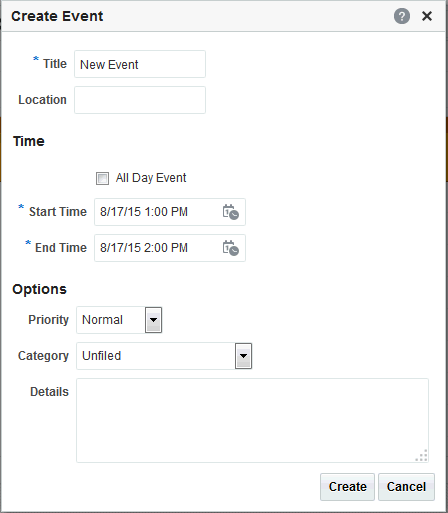Close the Create Event dialog with X

click(x=427, y=16)
